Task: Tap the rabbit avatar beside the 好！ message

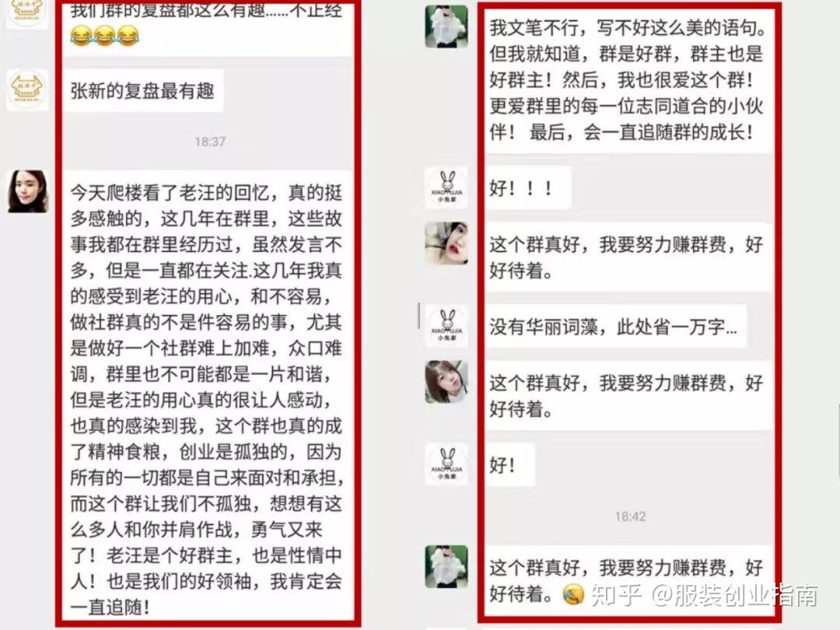Action: (446, 464)
